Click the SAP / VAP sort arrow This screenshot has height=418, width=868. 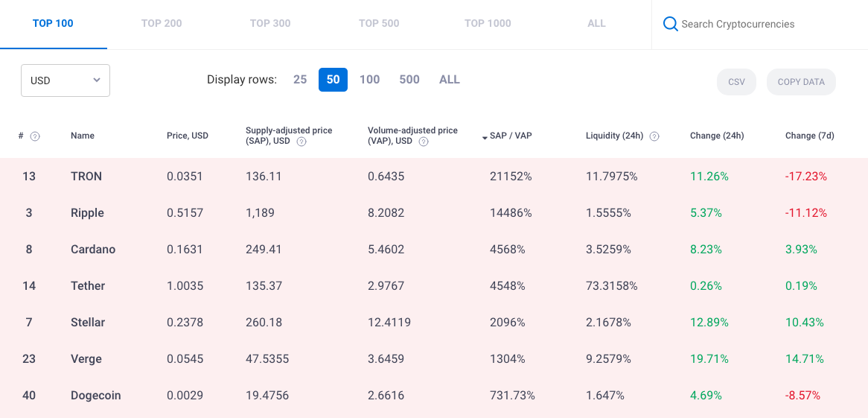485,137
